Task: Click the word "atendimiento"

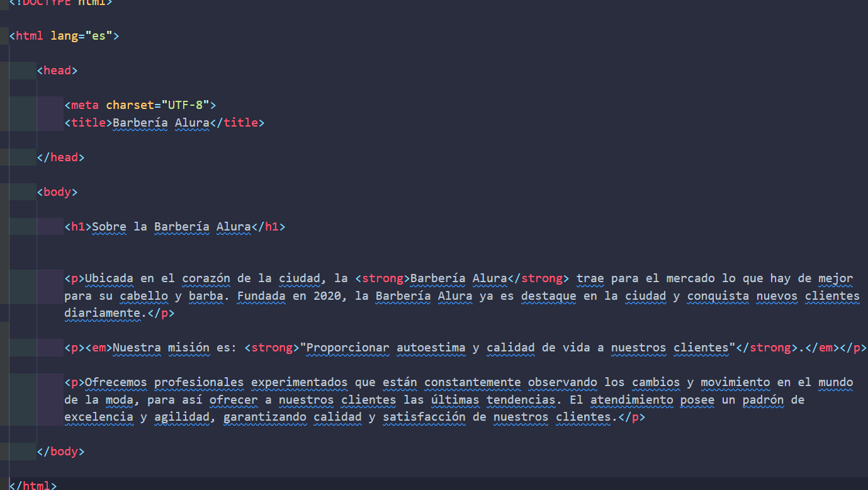Action: click(x=631, y=400)
